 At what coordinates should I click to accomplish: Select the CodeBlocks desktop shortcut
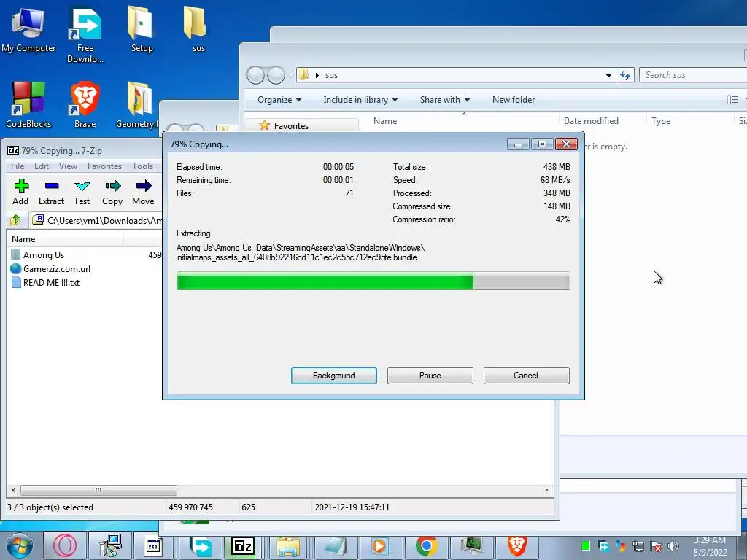point(28,105)
